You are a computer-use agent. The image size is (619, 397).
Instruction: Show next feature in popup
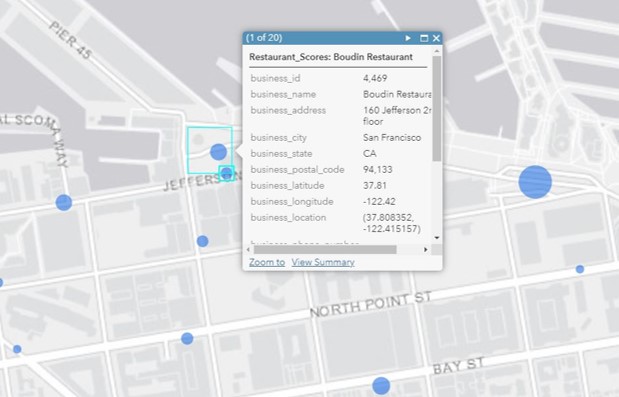(x=408, y=38)
